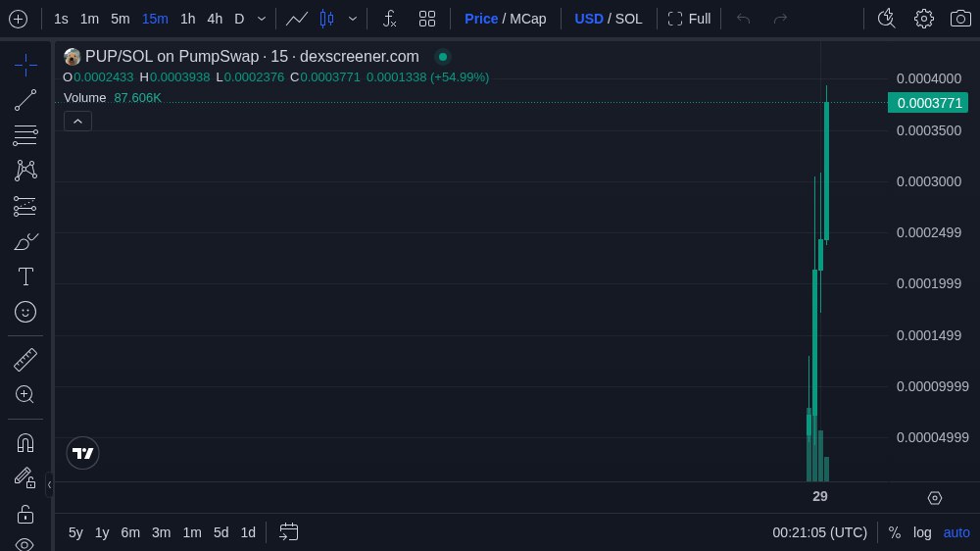Expand the timeframe interval dropdown
Image resolution: width=980 pixels, height=551 pixels.
[262, 19]
